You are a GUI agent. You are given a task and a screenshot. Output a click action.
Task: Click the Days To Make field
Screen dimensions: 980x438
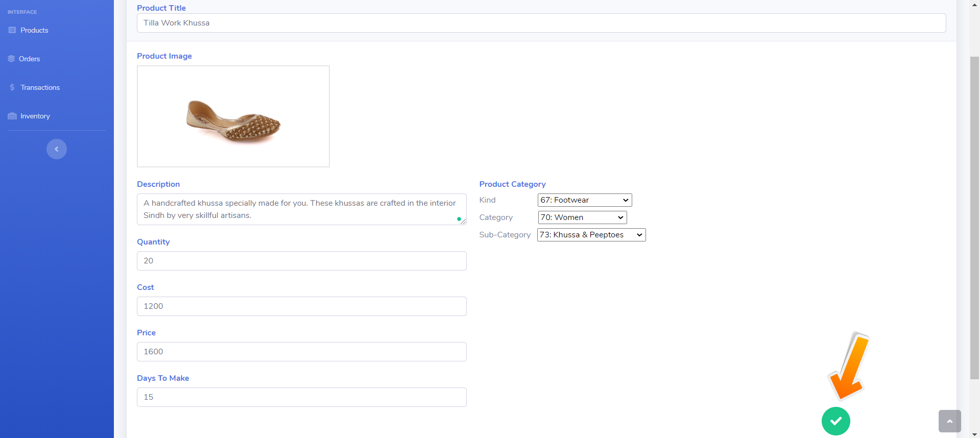[x=301, y=397]
